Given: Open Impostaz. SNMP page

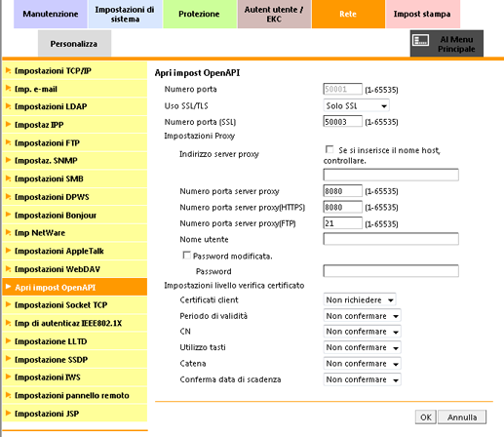Looking at the screenshot, I should click(x=75, y=161).
